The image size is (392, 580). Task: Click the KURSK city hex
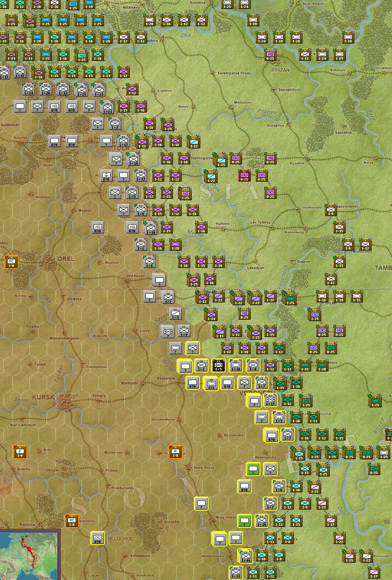pyautogui.click(x=64, y=402)
